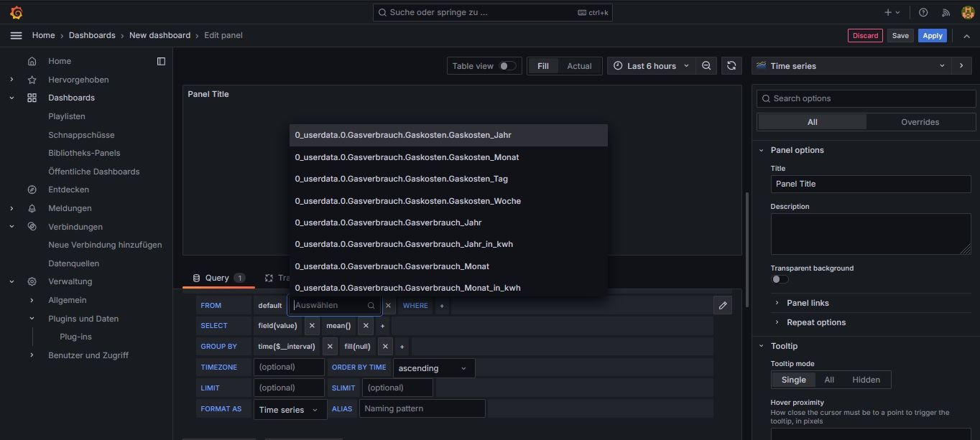
Task: Toggle the Table view switch
Action: click(x=507, y=66)
